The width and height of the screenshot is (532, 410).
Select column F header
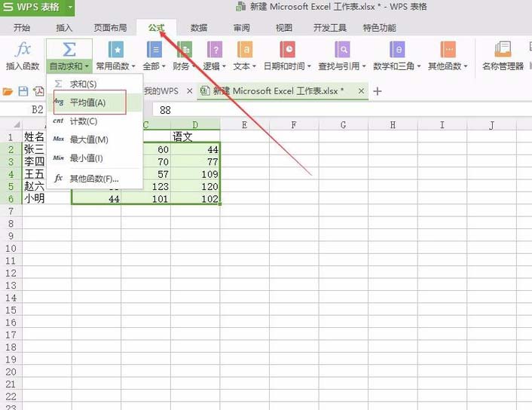[x=294, y=125]
